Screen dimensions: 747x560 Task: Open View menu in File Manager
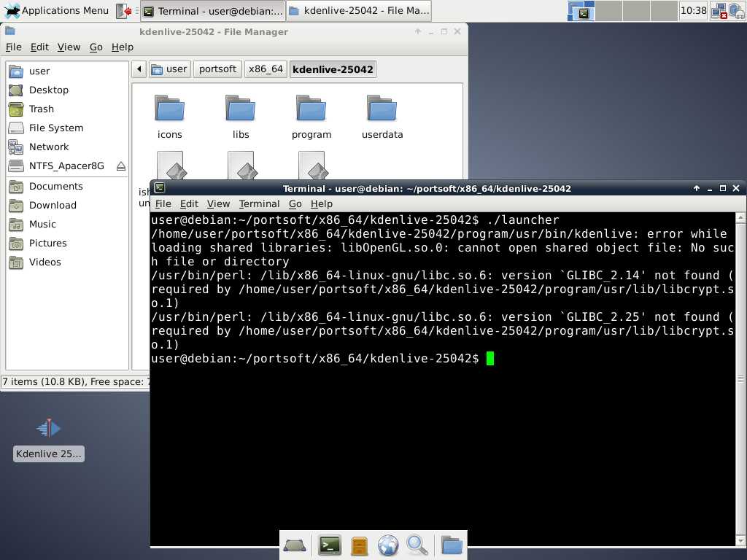click(69, 47)
